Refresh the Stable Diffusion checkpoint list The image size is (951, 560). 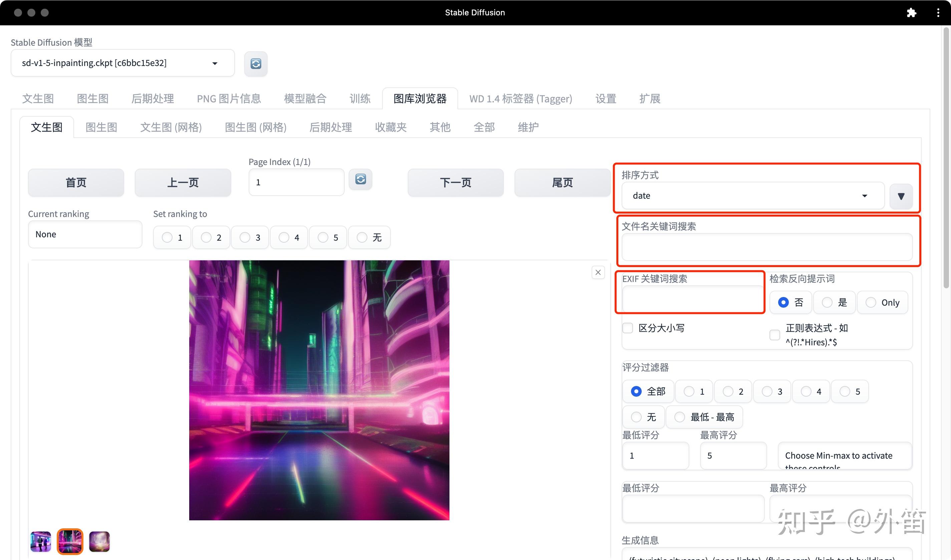point(256,63)
